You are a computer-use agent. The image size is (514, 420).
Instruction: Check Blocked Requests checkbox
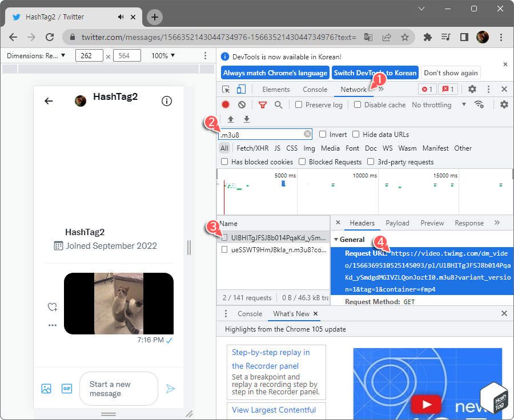coord(302,161)
